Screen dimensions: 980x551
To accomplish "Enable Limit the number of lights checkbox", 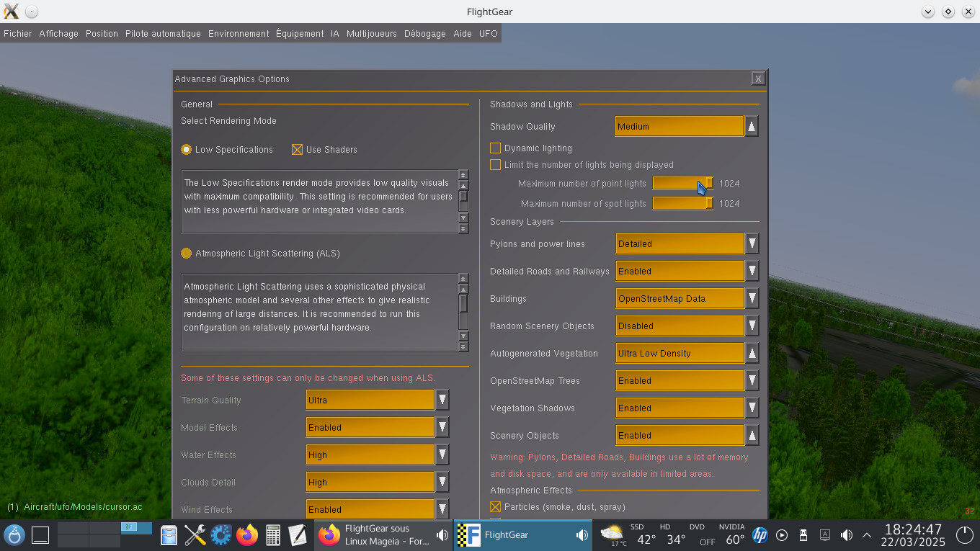I will [495, 165].
